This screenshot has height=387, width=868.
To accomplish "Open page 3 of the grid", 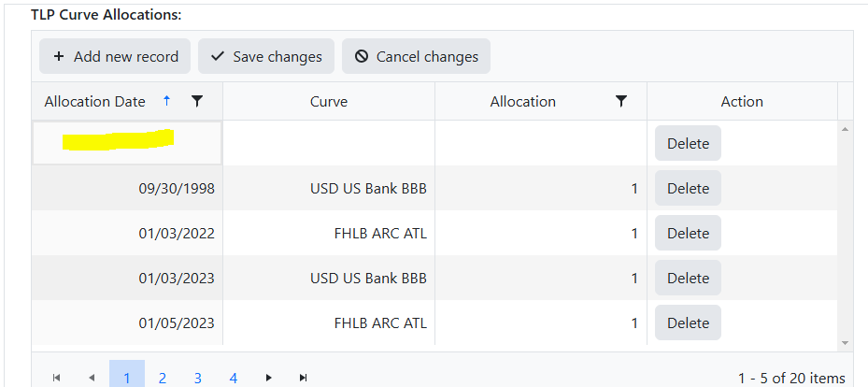I will click(x=198, y=379).
